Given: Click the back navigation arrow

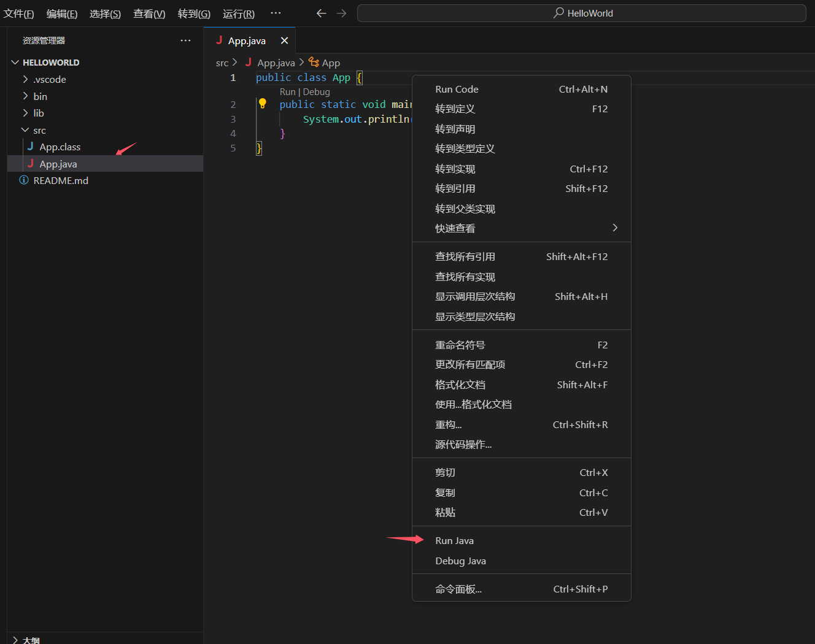Looking at the screenshot, I should tap(321, 13).
